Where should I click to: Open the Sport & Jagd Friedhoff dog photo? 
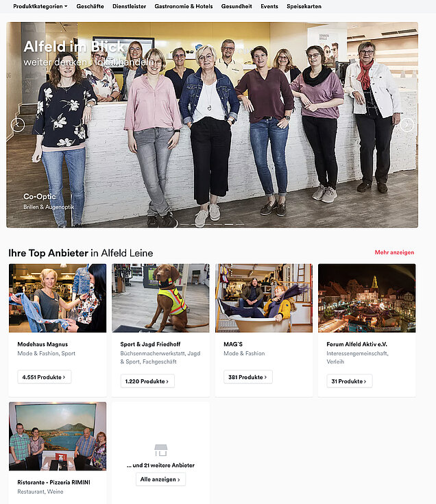click(160, 298)
